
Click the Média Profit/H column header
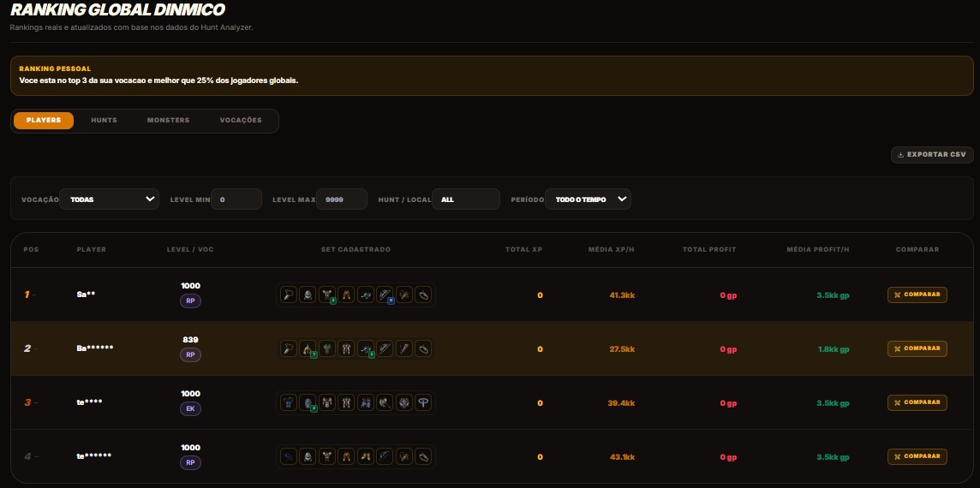[x=817, y=249]
